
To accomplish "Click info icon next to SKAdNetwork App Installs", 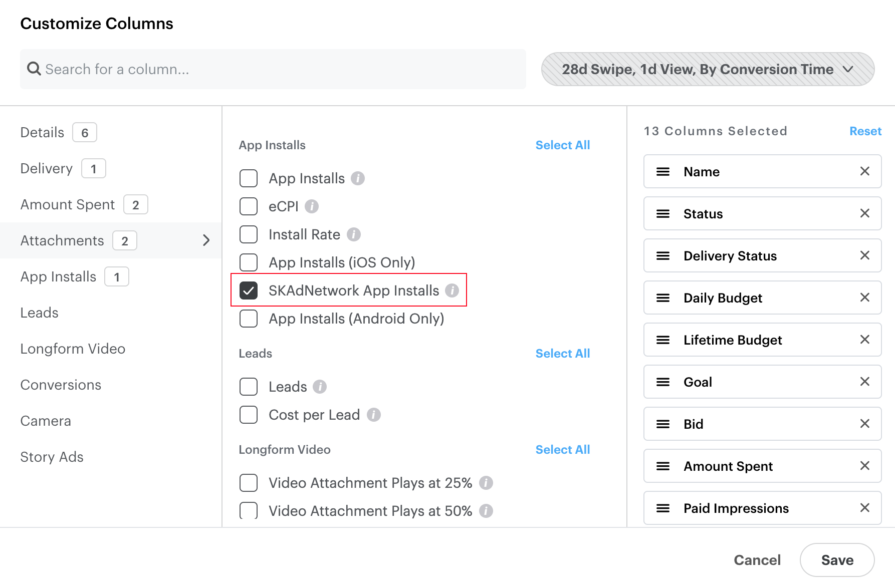I will [452, 290].
